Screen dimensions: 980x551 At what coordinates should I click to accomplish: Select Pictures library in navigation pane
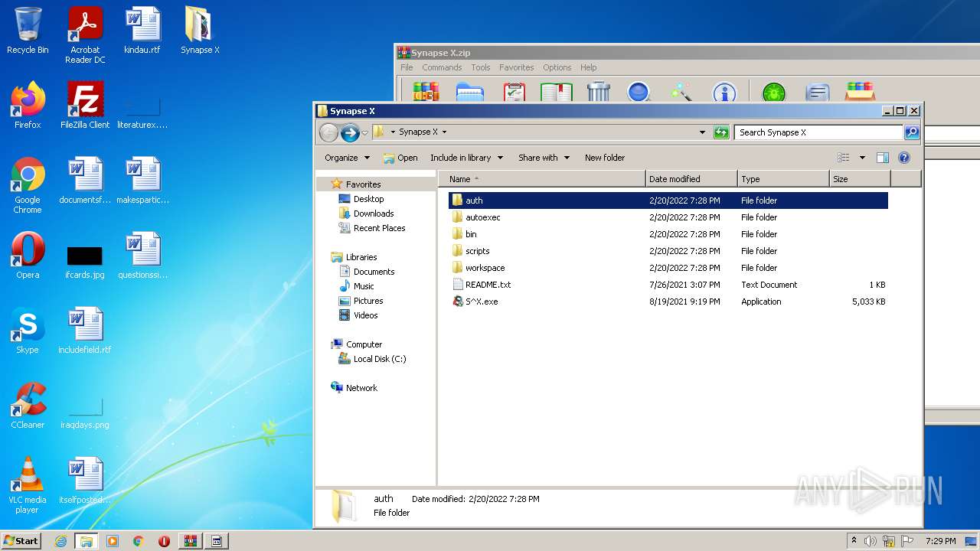(x=367, y=301)
